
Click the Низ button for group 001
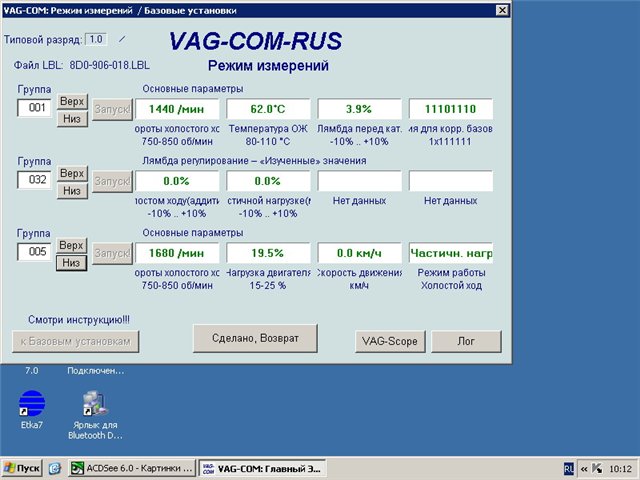72,119
